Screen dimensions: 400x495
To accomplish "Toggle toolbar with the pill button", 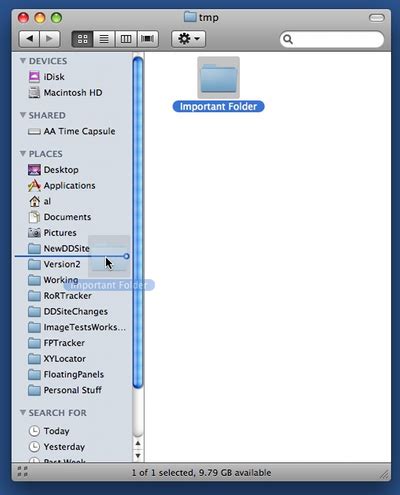I will tap(376, 18).
